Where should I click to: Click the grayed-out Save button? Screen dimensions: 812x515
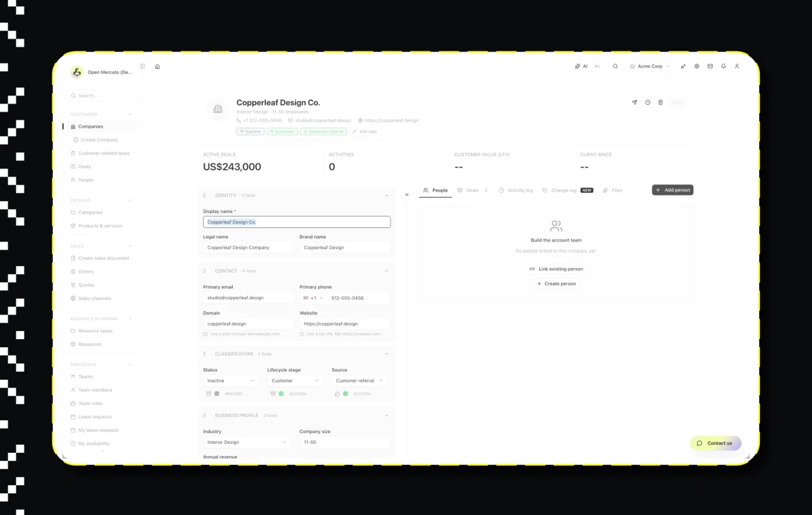(x=677, y=102)
